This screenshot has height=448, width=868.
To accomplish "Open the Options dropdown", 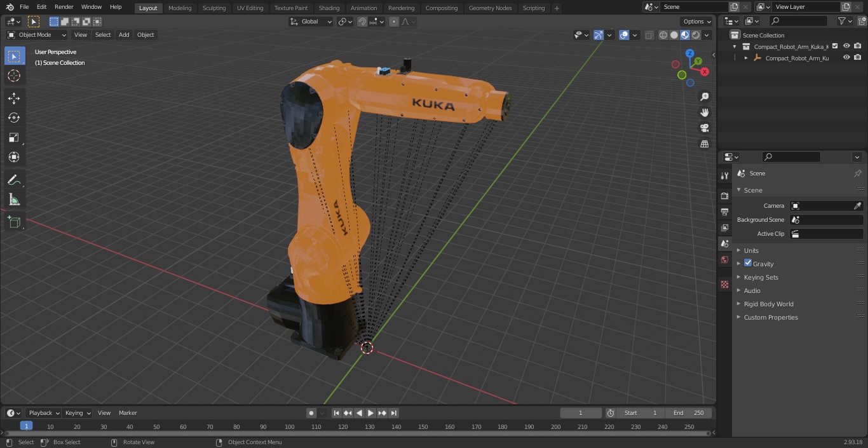I will pyautogui.click(x=696, y=22).
